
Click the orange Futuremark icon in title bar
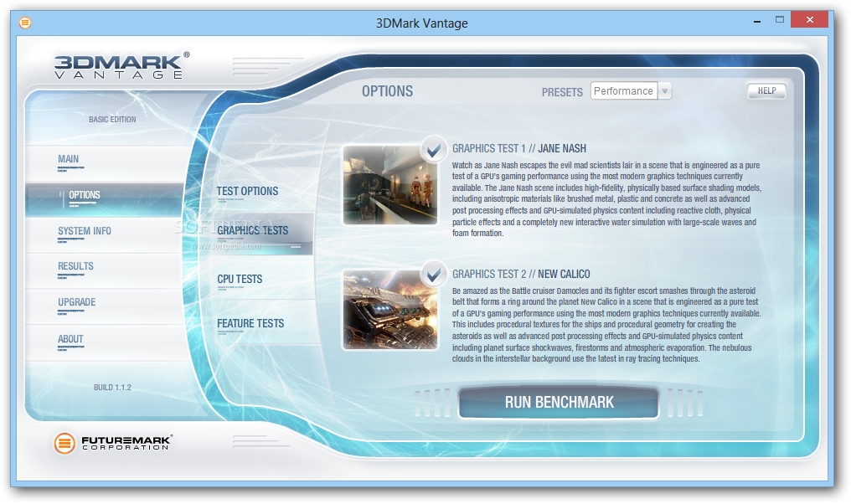pos(25,23)
